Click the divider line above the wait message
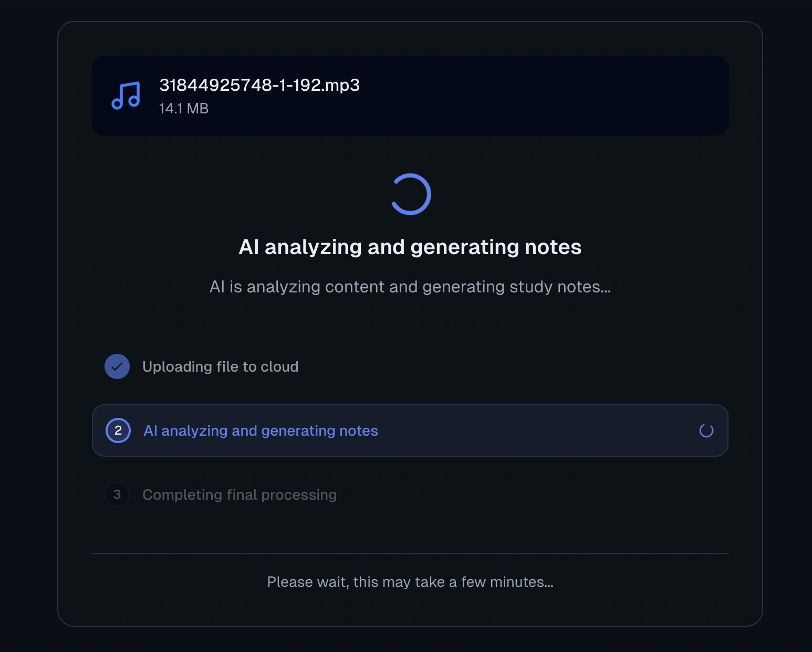Viewport: 812px width, 652px height. pyautogui.click(x=410, y=554)
